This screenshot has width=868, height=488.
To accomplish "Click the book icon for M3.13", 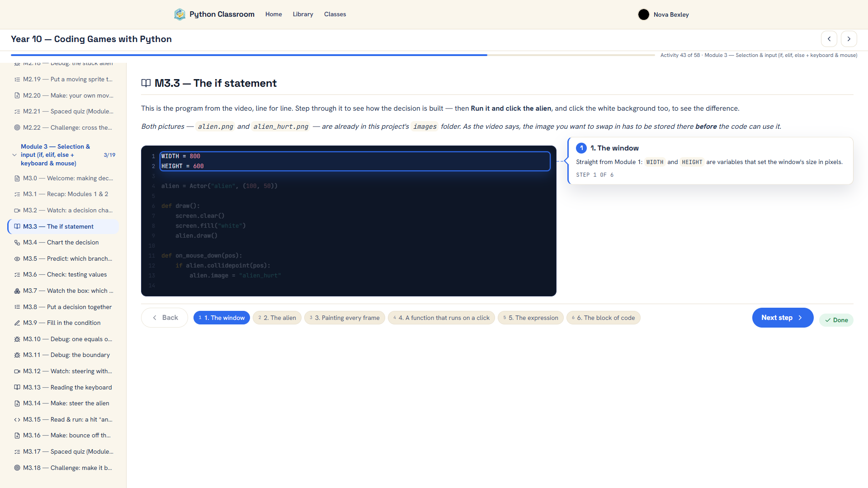I will click(17, 387).
